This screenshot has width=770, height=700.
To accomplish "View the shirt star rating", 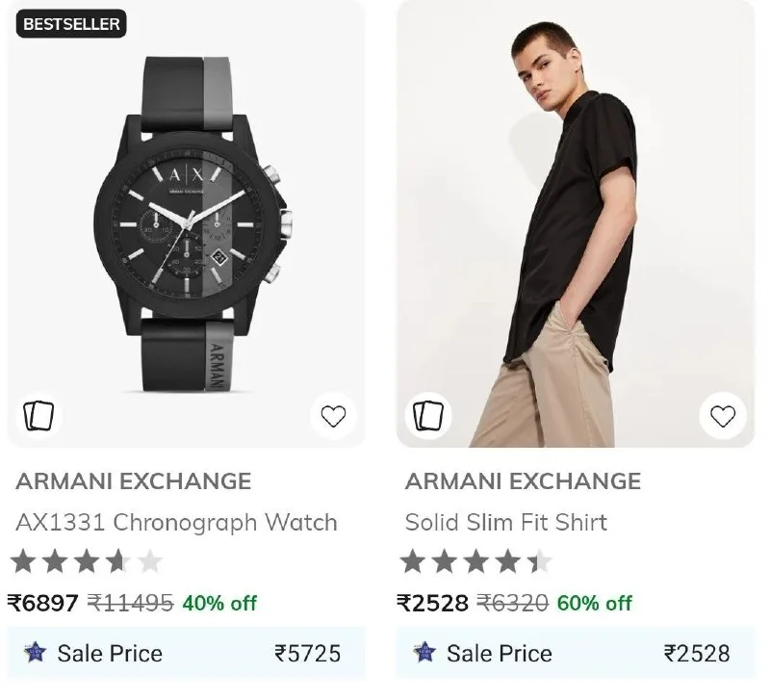I will (x=475, y=561).
